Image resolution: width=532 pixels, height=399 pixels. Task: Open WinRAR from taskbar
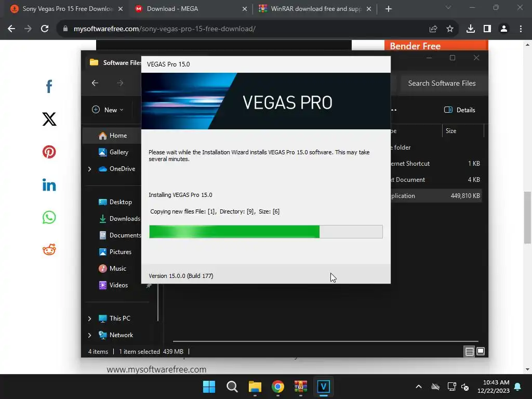[301, 387]
